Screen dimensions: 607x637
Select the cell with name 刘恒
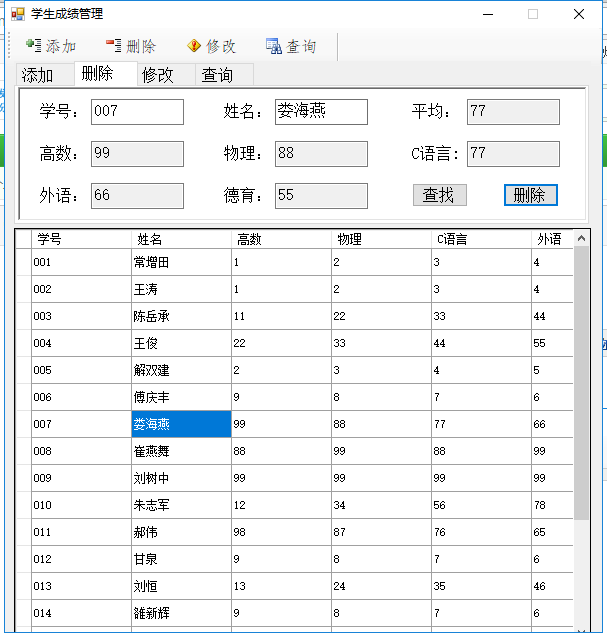click(x=181, y=586)
